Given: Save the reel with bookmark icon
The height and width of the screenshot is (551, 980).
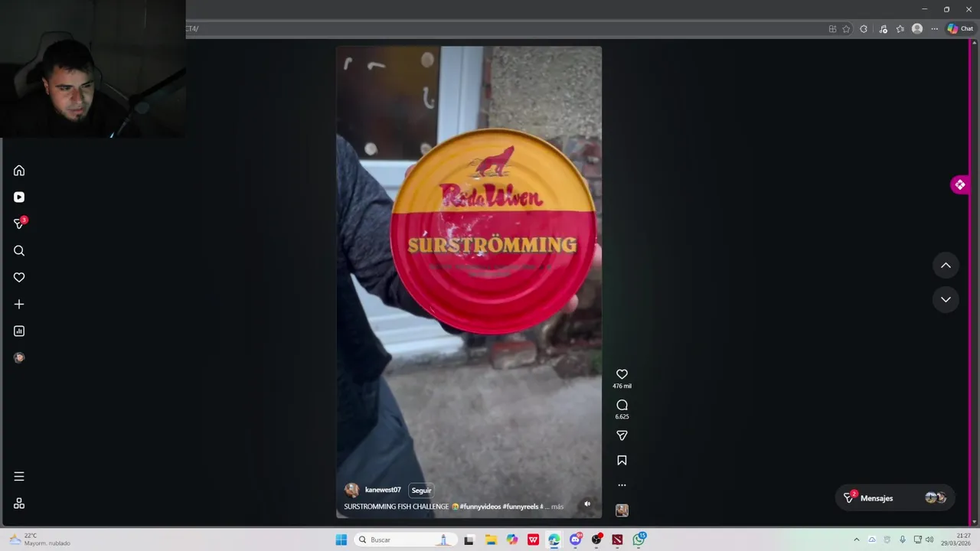Looking at the screenshot, I should click(x=622, y=460).
